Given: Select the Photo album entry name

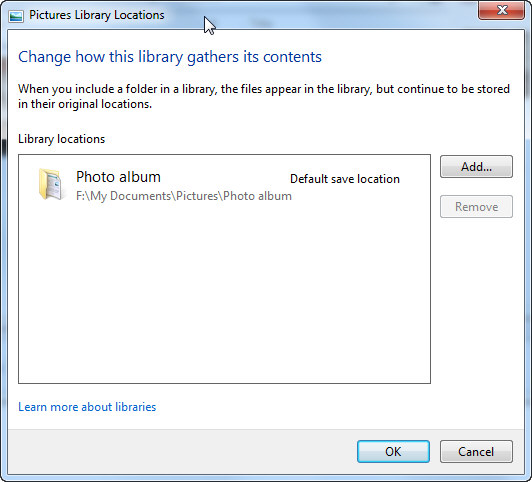Looking at the screenshot, I should coord(118,177).
